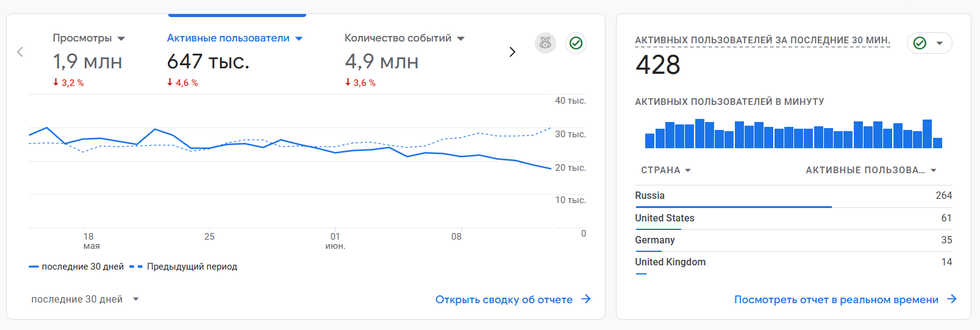Go to next metrics with right chevron
980x330 pixels.
512,52
